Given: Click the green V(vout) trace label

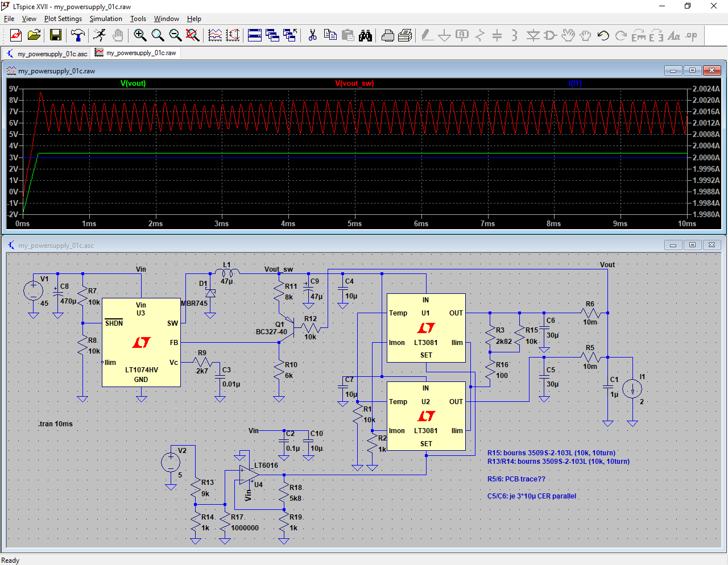Looking at the screenshot, I should click(133, 84).
